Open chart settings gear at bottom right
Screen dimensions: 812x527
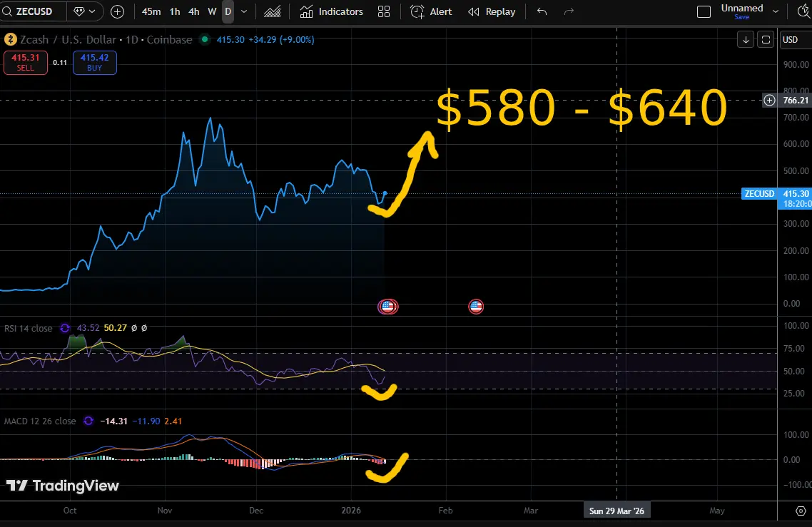tap(801, 511)
